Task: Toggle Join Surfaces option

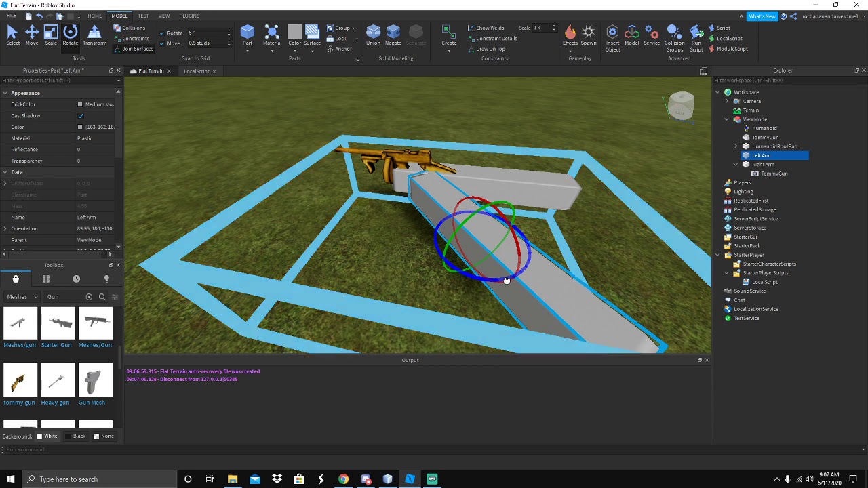Action: tap(133, 49)
